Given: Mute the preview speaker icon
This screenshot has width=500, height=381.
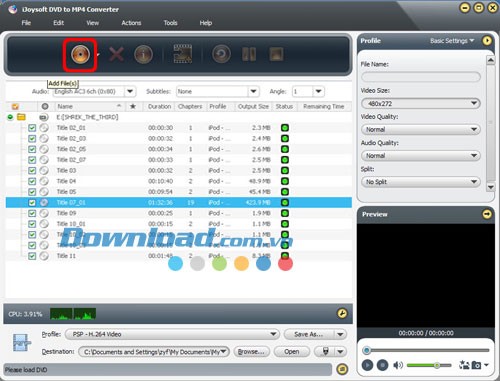Looking at the screenshot, I should tap(398, 365).
